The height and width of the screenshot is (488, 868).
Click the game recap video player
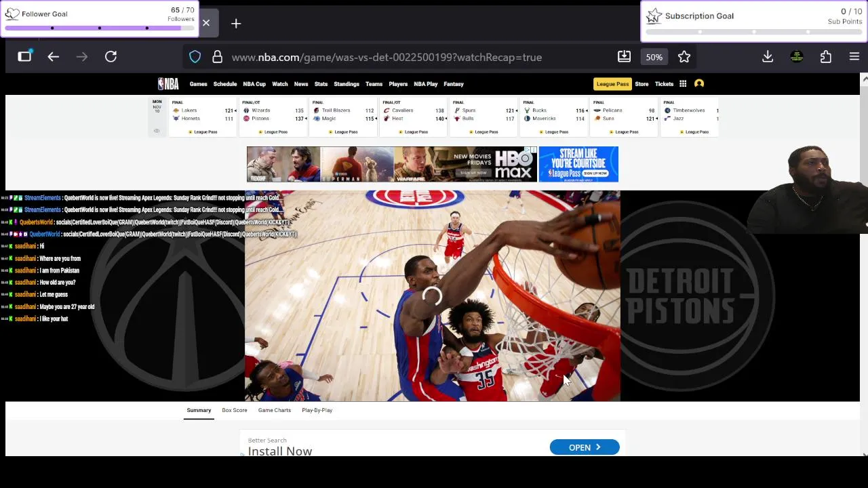click(x=433, y=296)
